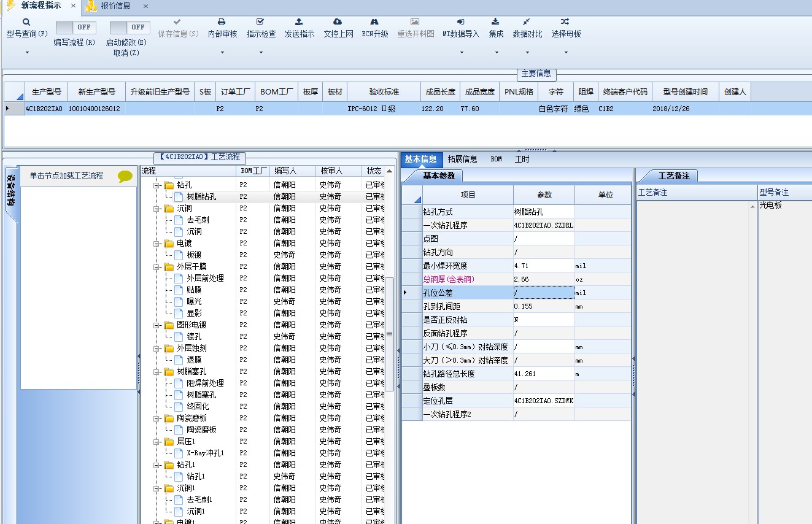Open the BOM tab

(x=496, y=160)
